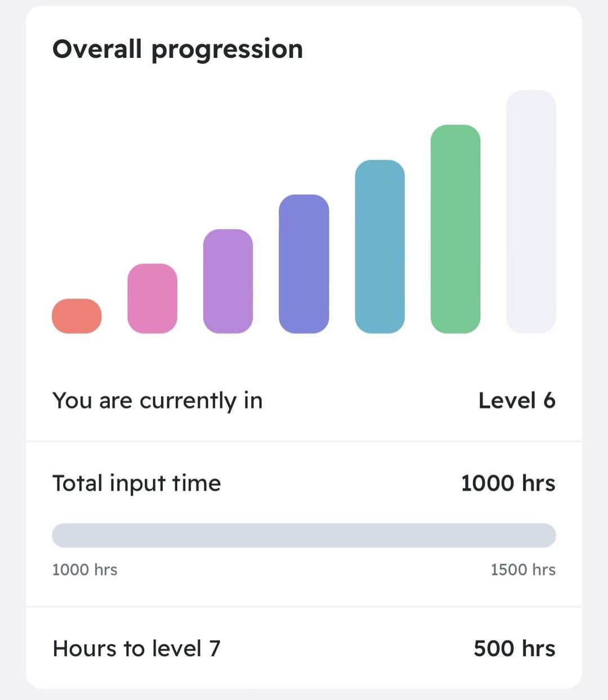The height and width of the screenshot is (700, 608).
Task: Select the indigo level bar
Action: [x=304, y=264]
